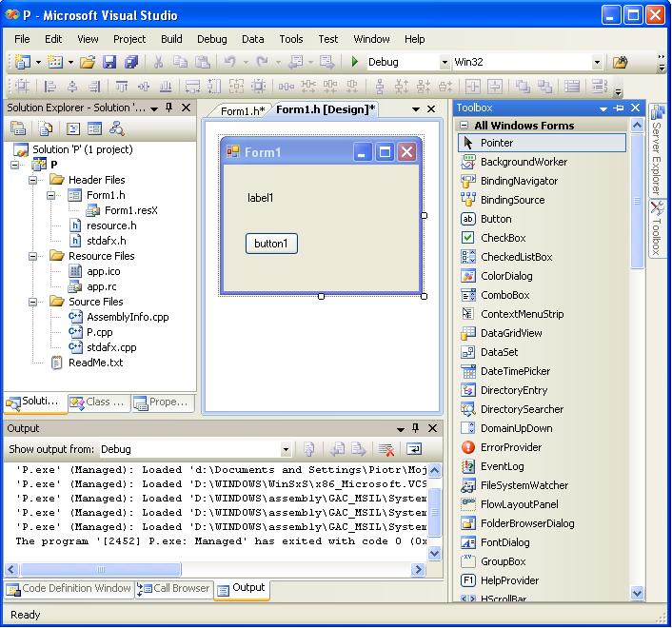Screen dimensions: 672x628
Task: Collapse the project P tree node
Action: tap(15, 165)
